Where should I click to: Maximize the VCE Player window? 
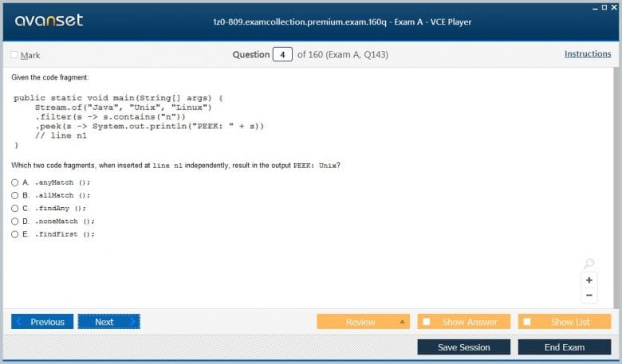pos(604,7)
